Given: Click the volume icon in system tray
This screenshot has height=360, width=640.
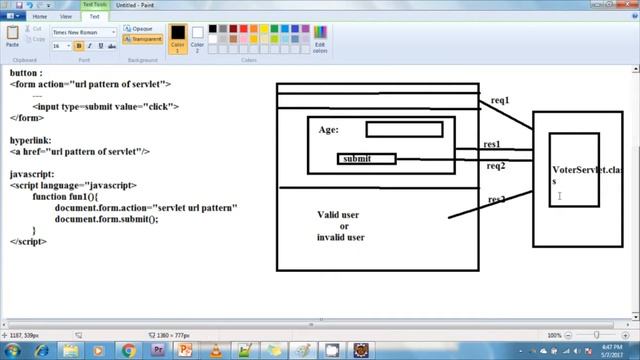Looking at the screenshot, I should [577, 351].
